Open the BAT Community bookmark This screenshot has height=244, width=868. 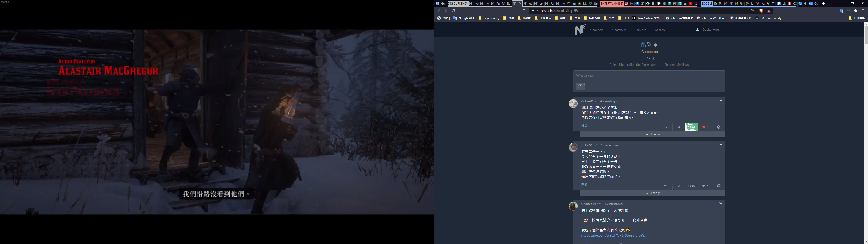pyautogui.click(x=768, y=18)
